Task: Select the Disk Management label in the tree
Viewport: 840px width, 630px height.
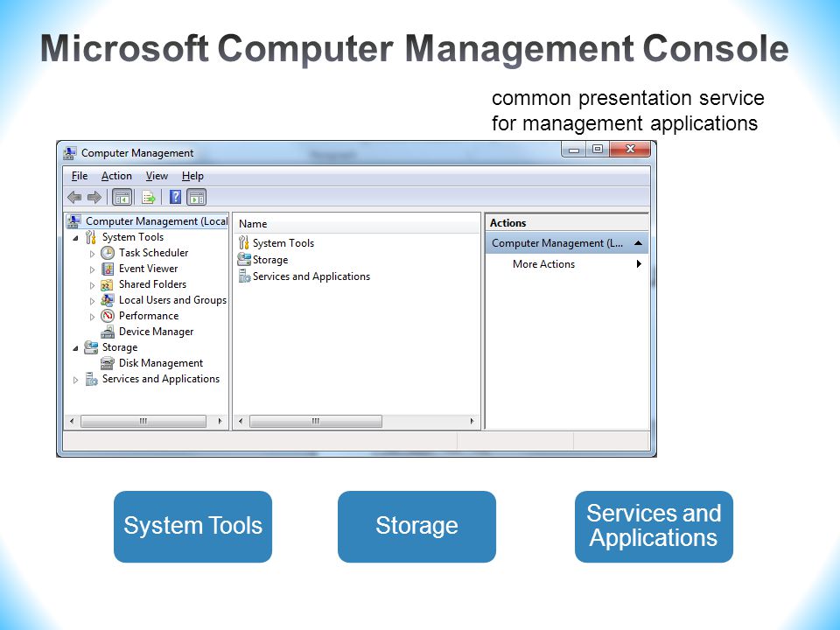Action: pos(161,363)
